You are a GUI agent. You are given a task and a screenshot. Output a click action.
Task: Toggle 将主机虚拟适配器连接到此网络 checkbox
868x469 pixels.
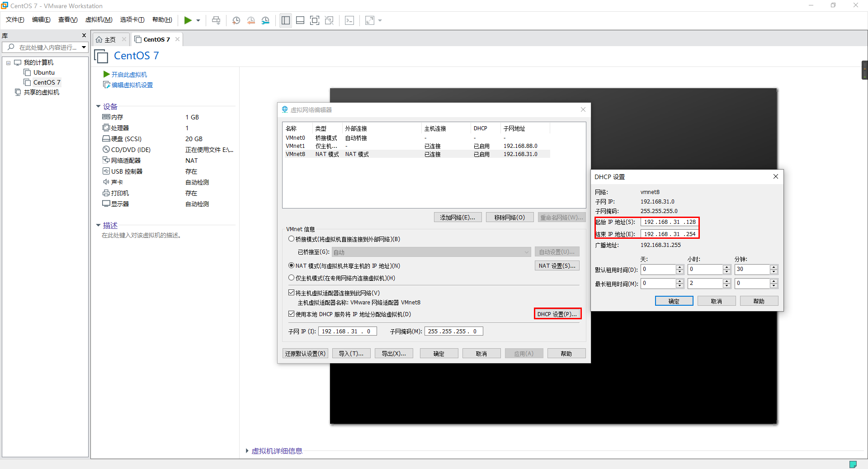292,293
